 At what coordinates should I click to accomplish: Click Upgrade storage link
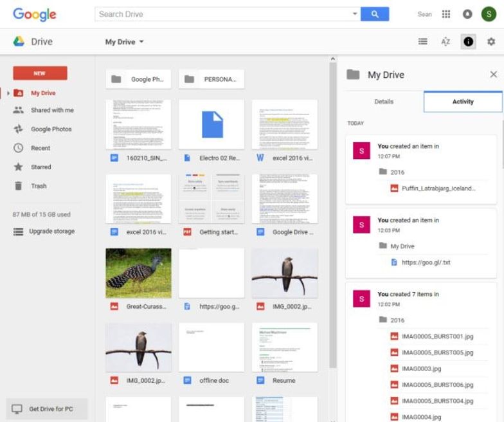(x=51, y=232)
